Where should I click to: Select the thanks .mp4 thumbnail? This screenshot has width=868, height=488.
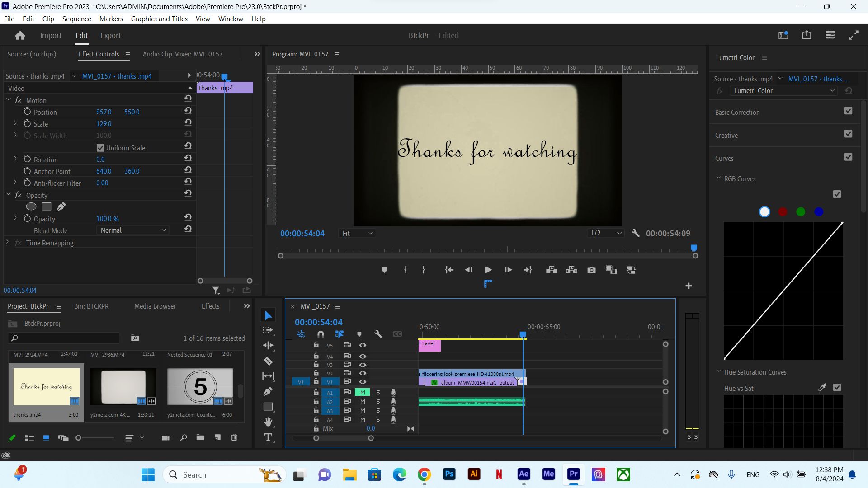[46, 387]
